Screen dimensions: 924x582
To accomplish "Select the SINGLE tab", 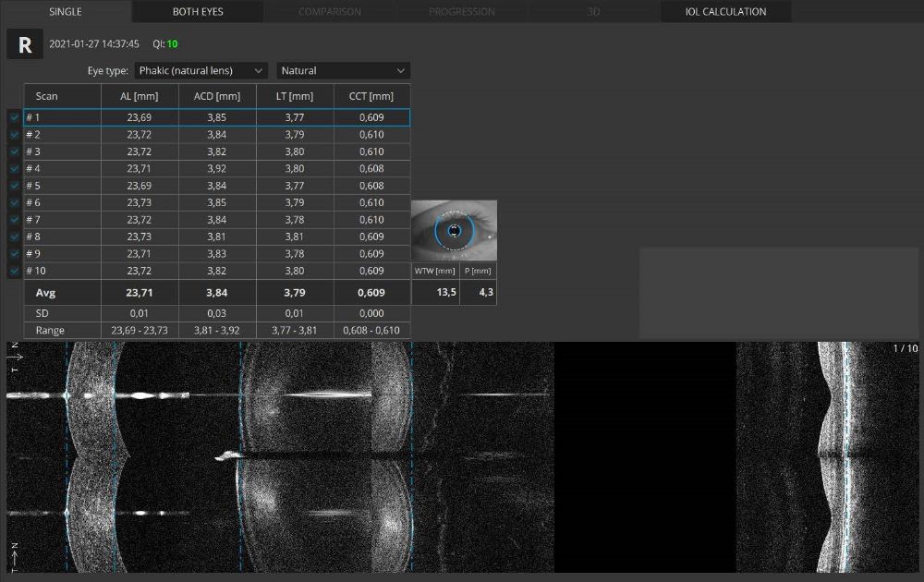I will pos(66,12).
